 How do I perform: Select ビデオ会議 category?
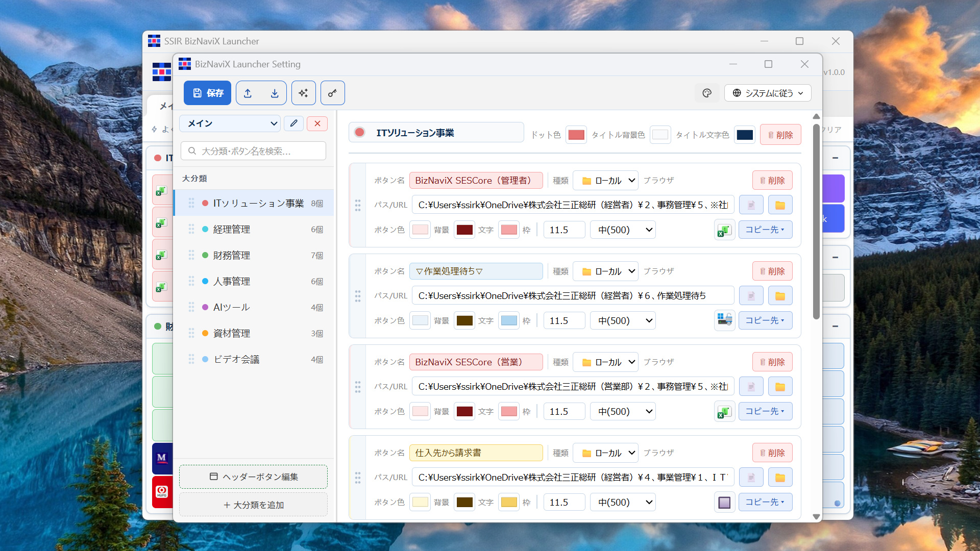(254, 359)
